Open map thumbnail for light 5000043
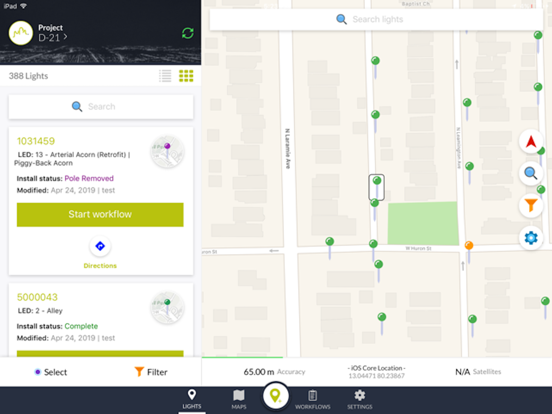552x414 pixels. [168, 307]
